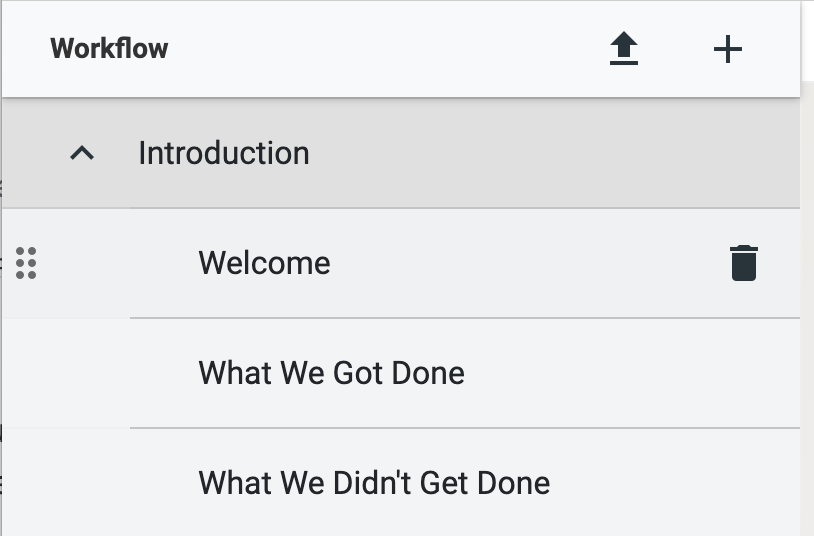
Task: Click the Workflow header bar text
Action: 109,48
